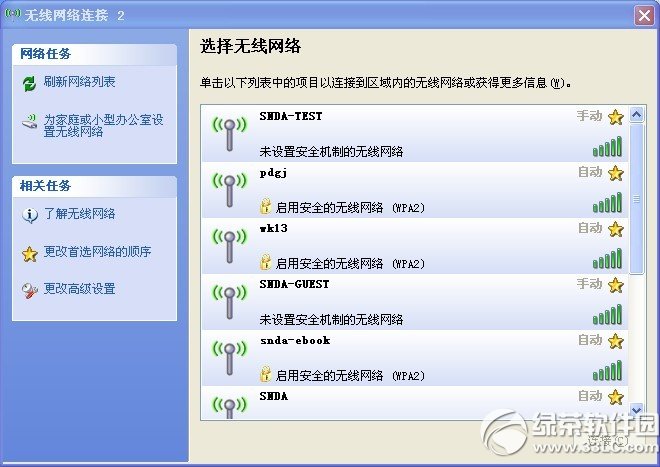
Task: Select the snda-ebook network name
Action: point(295,340)
